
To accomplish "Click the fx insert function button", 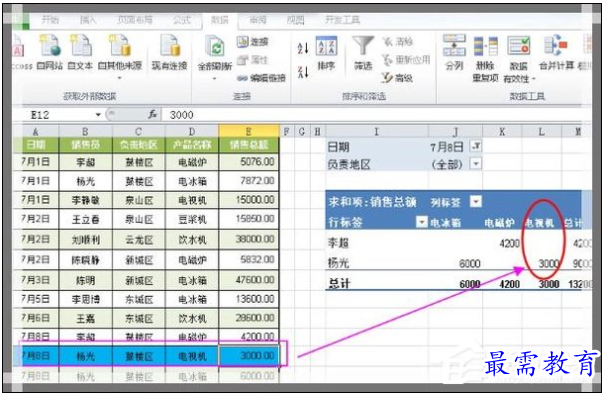I will [153, 115].
